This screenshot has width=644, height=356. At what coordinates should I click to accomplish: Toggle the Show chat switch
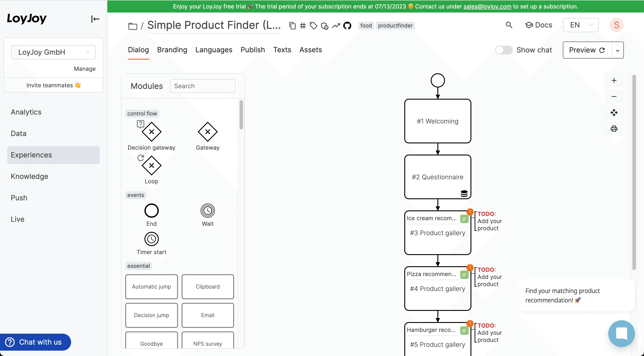pyautogui.click(x=504, y=50)
